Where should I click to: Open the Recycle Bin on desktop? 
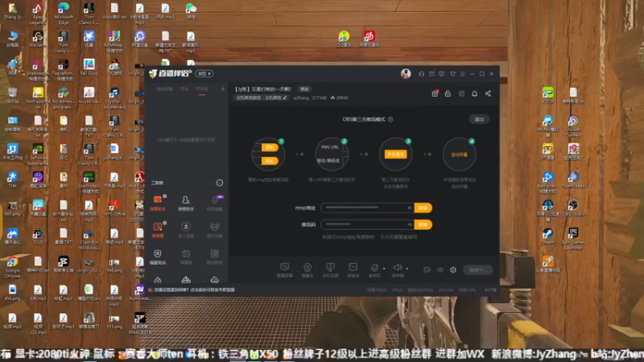[12, 96]
